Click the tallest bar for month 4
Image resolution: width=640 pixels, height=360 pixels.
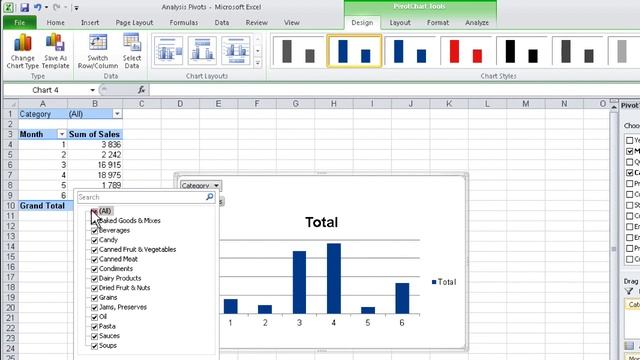click(333, 278)
